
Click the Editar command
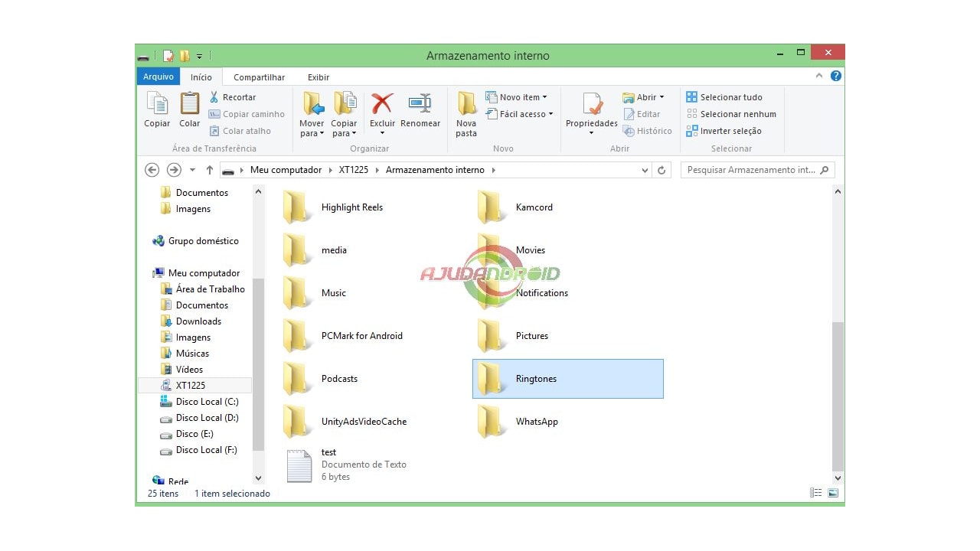pyautogui.click(x=642, y=114)
